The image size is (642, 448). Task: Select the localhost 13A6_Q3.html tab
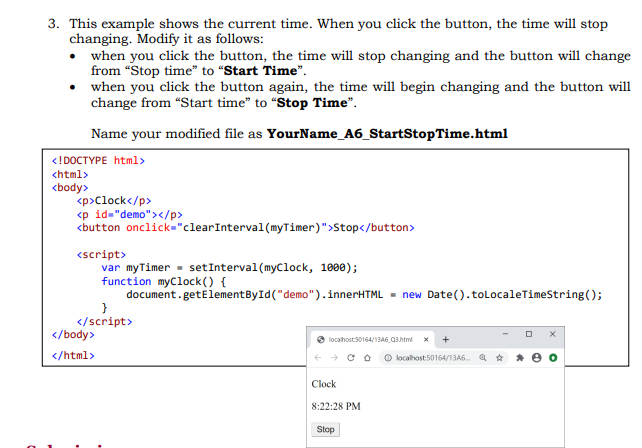(372, 339)
